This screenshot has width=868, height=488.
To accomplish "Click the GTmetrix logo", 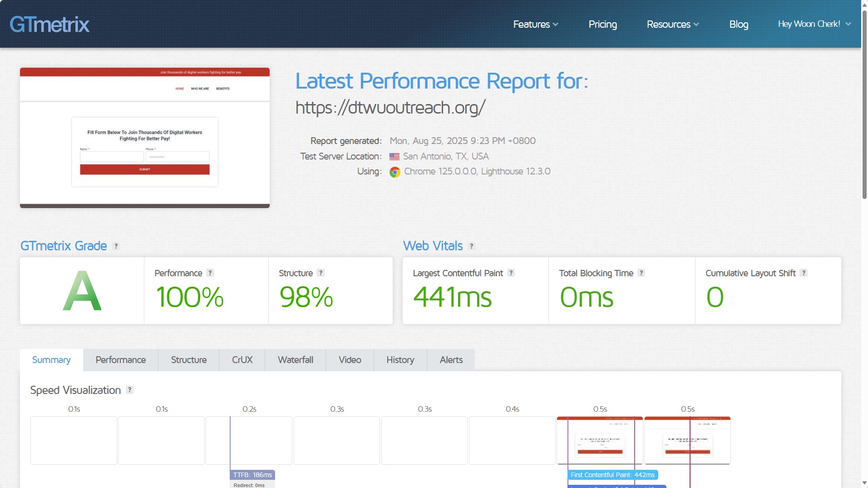I will coord(49,25).
